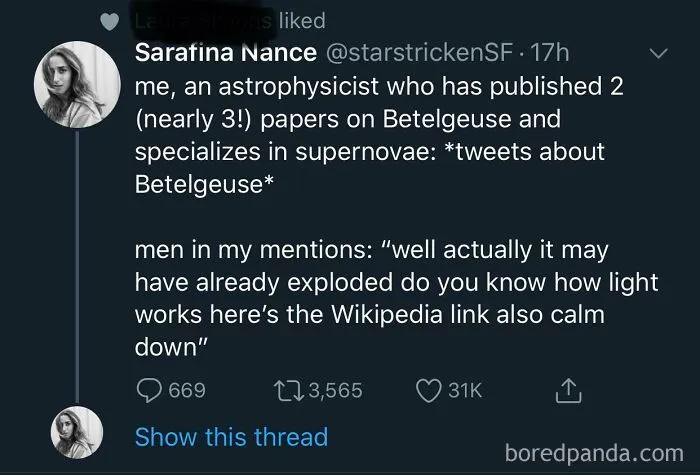View the 31K likes count

(465, 390)
